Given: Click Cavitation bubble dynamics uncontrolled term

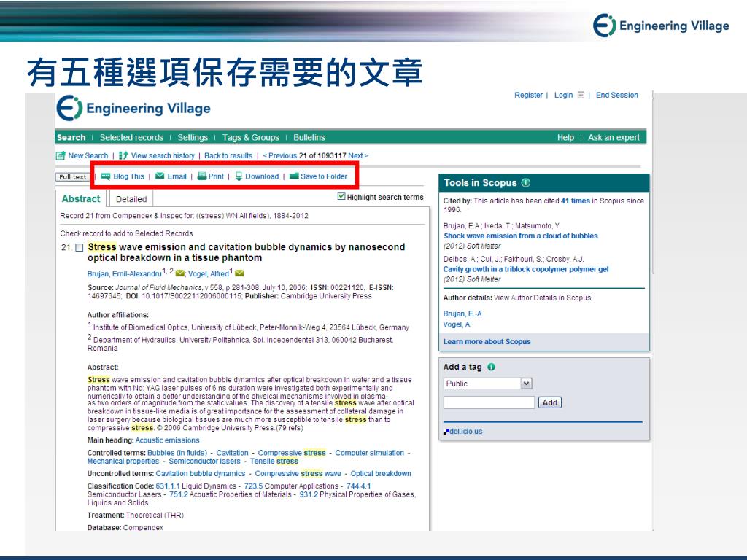Looking at the screenshot, I should point(201,474).
